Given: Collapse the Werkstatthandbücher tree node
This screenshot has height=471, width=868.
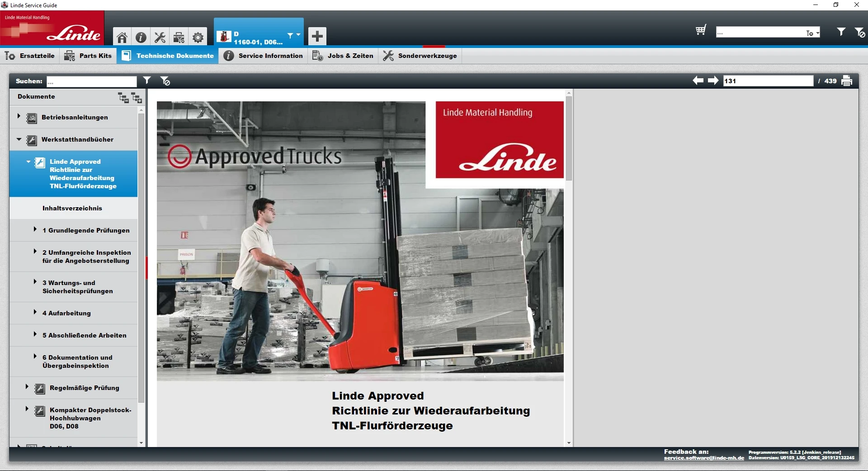Looking at the screenshot, I should point(19,139).
